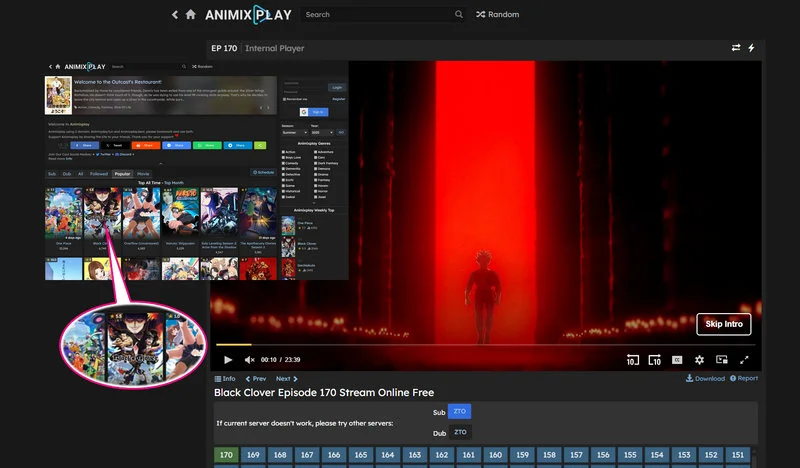Seek along the video progress bar

pos(484,345)
